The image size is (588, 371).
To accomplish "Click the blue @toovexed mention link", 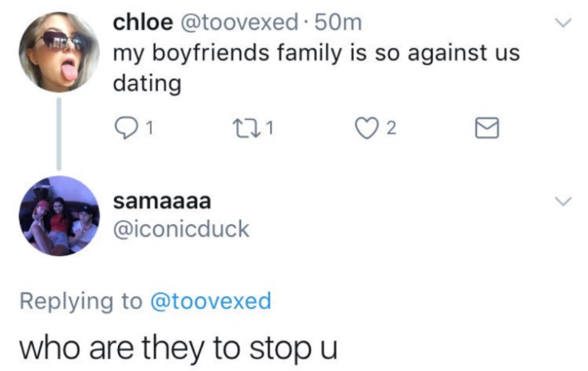I will 211,301.
